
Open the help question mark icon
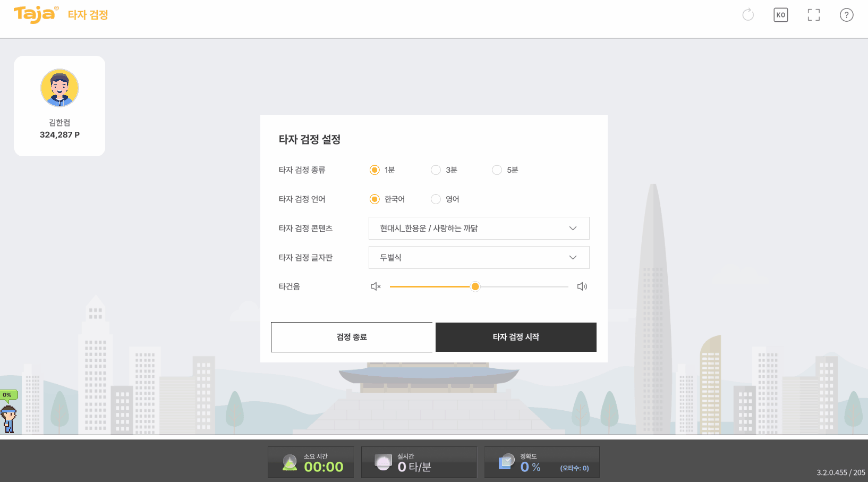847,15
